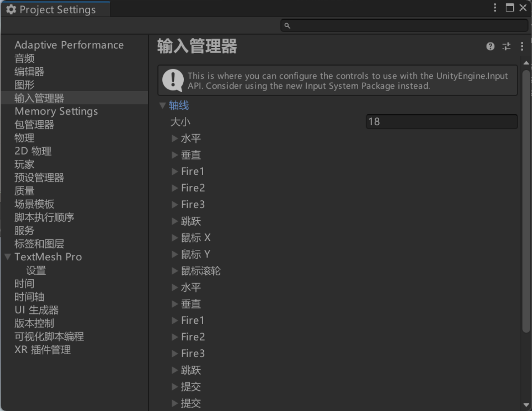Click the 大小 value field showing 18
Screen dimensions: 532x411
click(442, 122)
